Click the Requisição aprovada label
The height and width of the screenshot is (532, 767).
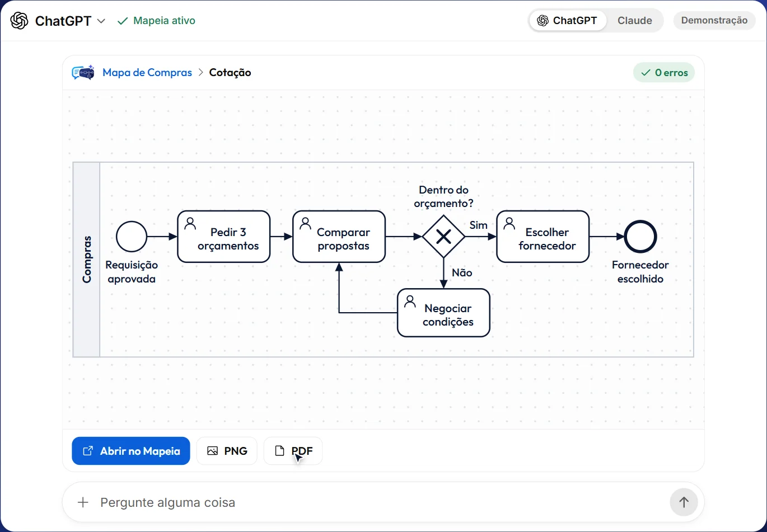point(132,272)
